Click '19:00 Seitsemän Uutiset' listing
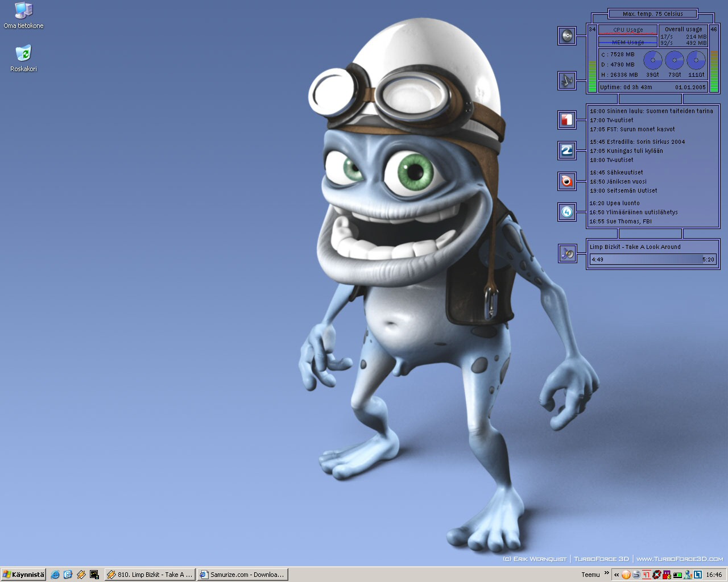 pos(623,190)
